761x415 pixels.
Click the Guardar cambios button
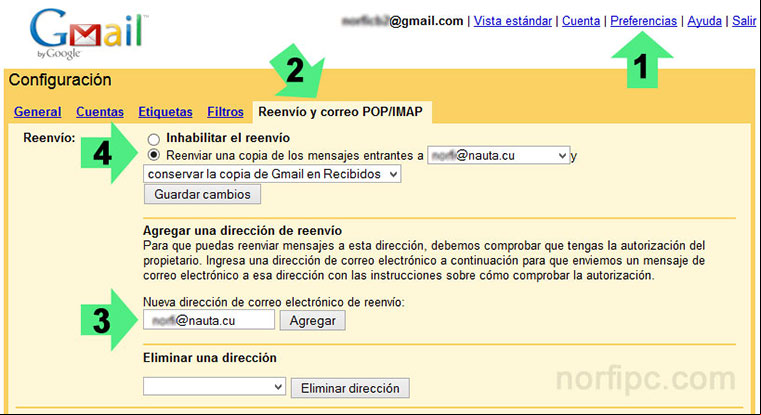[202, 194]
